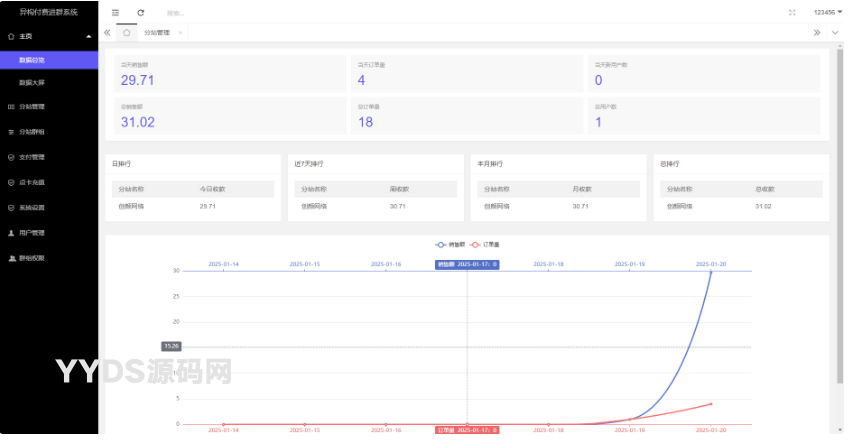Click the home tab icon
This screenshot has height=441, width=848.
126,33
